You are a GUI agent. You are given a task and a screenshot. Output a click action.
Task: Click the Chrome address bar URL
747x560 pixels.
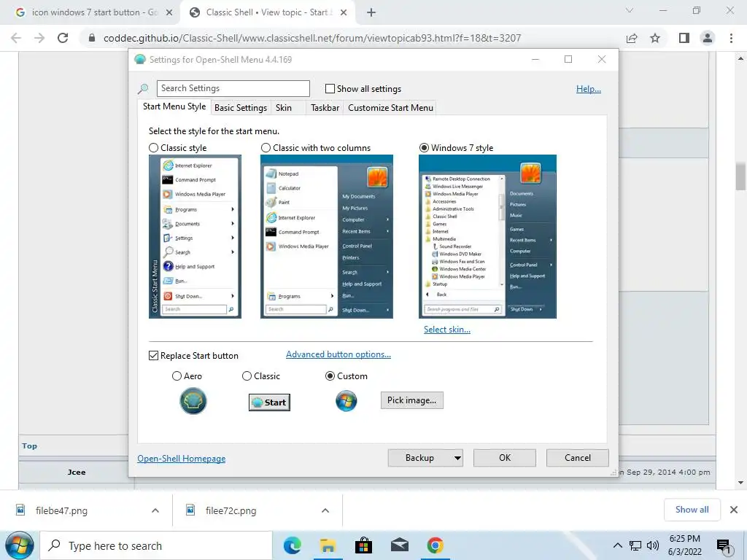[x=312, y=38]
